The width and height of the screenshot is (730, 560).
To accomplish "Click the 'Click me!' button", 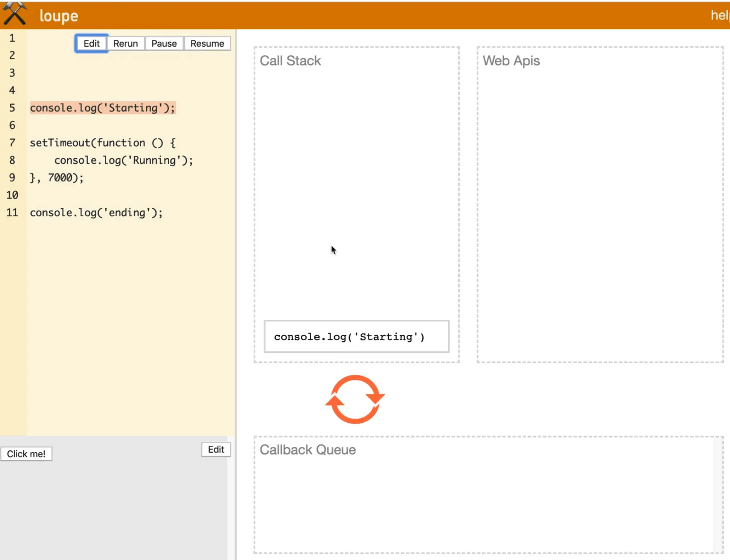I will [26, 454].
